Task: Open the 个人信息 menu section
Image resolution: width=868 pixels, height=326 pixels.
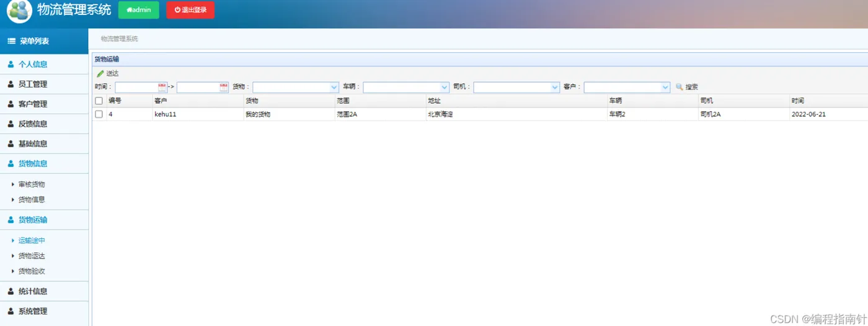Action: (44, 64)
